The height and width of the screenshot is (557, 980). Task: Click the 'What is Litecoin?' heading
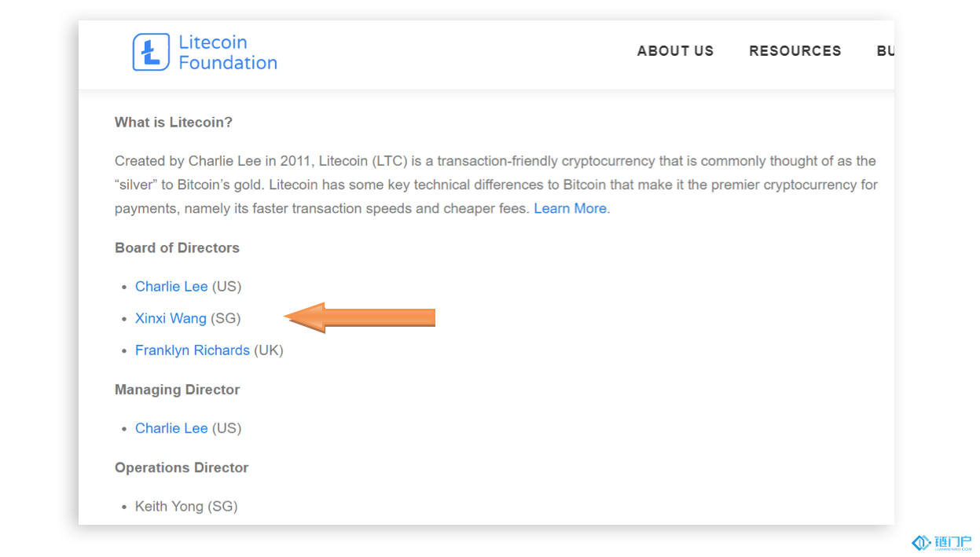pyautogui.click(x=174, y=123)
